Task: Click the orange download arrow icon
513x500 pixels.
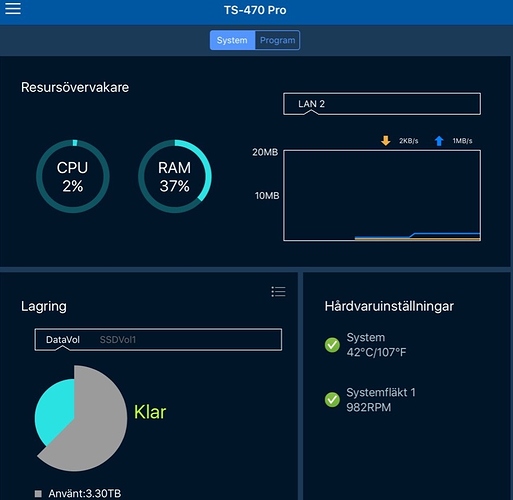Action: coord(386,141)
